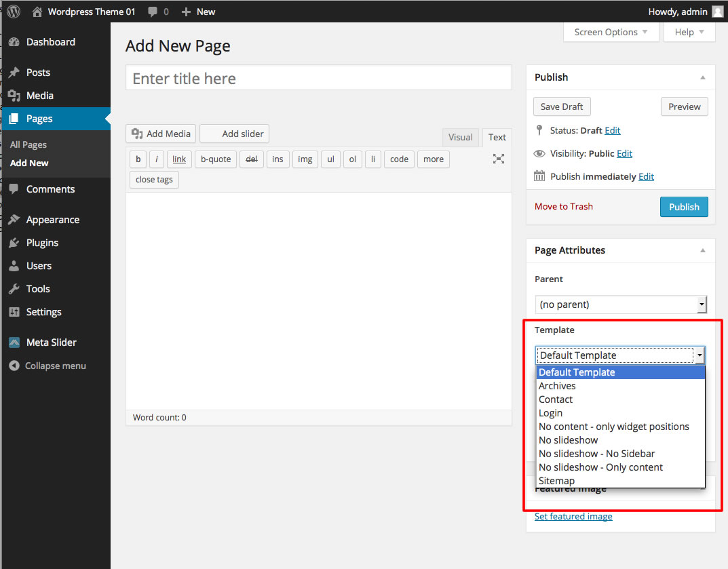Click the Collapse menu arrow icon
This screenshot has width=728, height=569.
pyautogui.click(x=14, y=366)
